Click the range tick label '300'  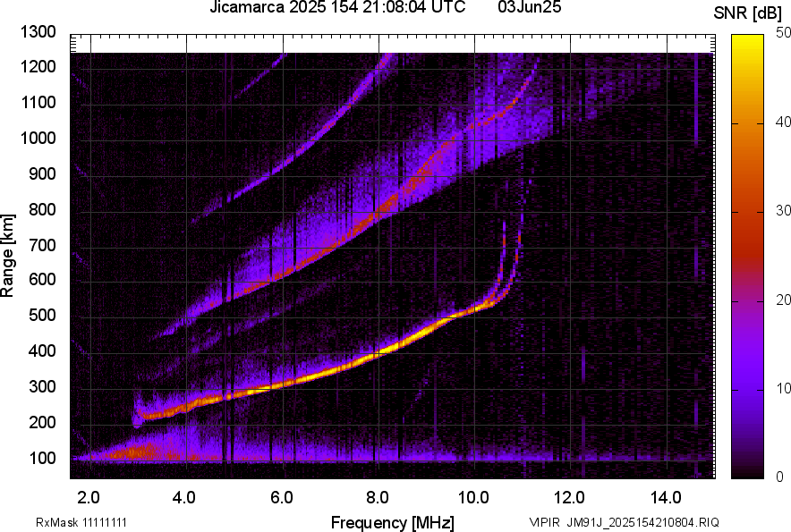42,387
